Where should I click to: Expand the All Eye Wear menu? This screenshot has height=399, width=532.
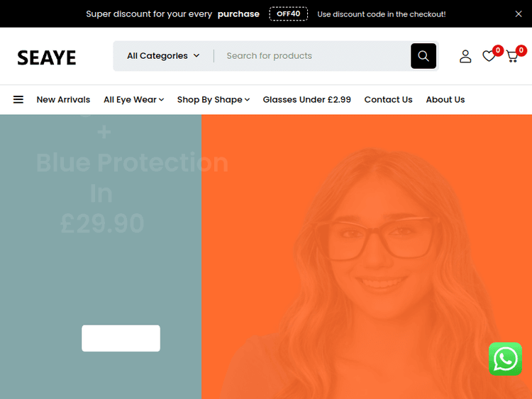click(x=133, y=100)
